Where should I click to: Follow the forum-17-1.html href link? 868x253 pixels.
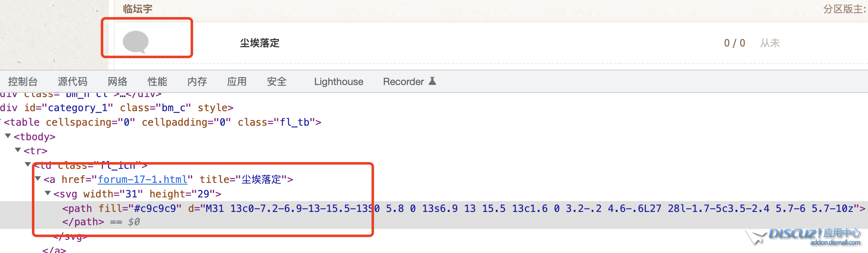(142, 180)
